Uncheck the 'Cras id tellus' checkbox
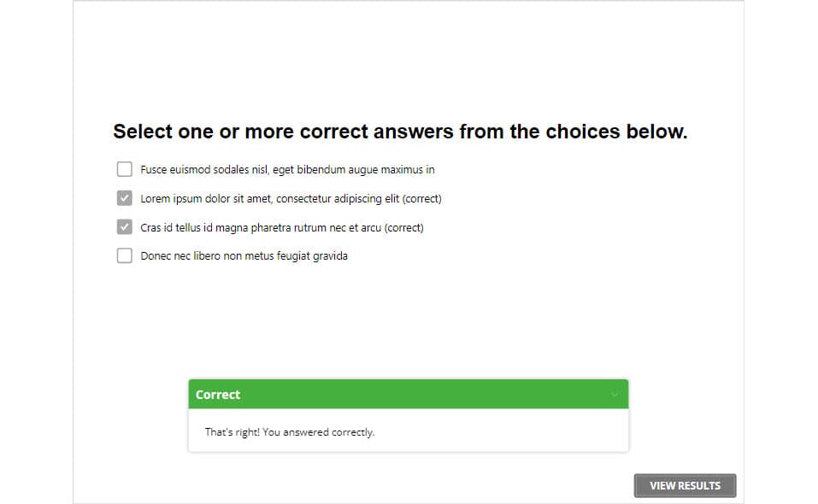 [125, 227]
